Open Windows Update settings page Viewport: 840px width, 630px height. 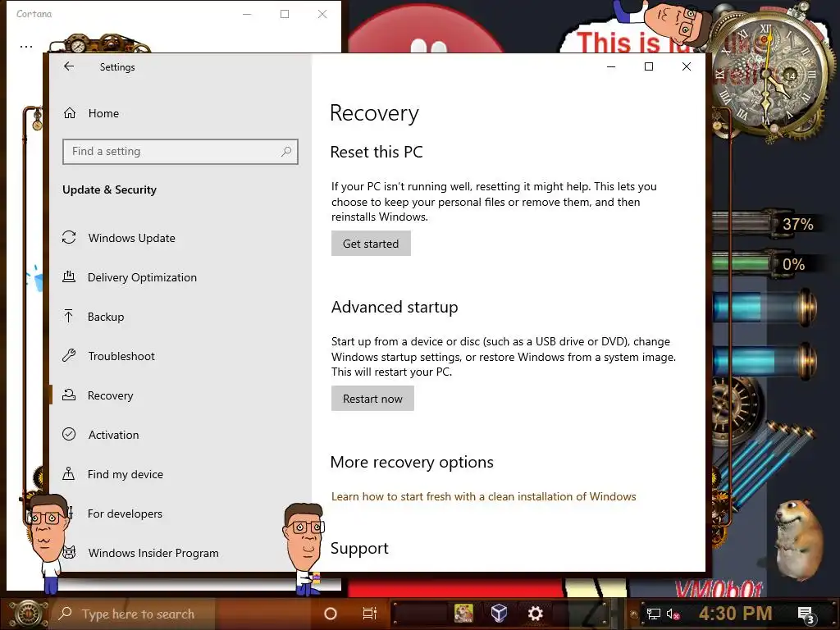coord(132,238)
